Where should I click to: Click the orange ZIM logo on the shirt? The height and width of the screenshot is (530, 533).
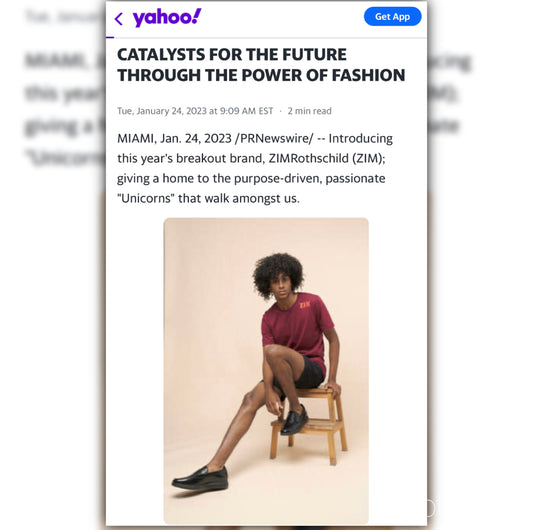point(305,305)
